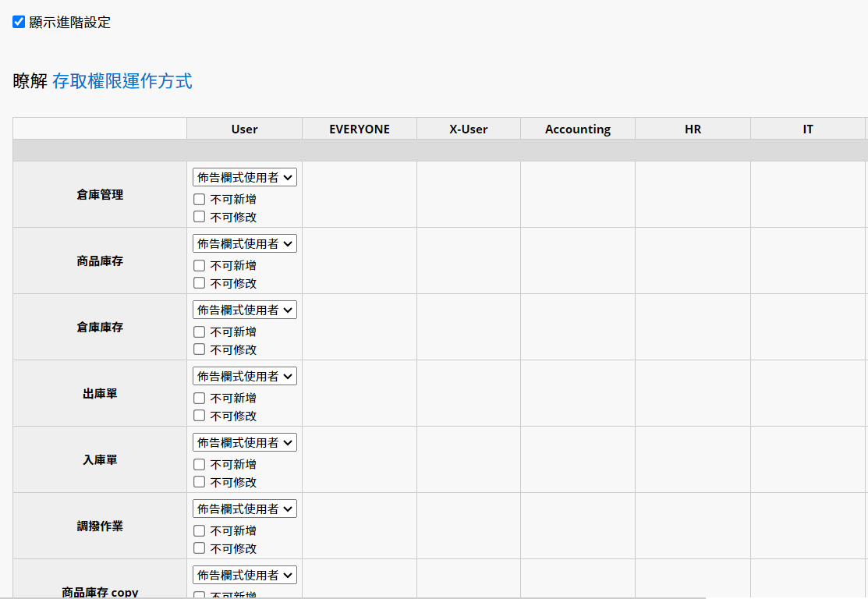Open the 出庫單 row User access dropdown
The width and height of the screenshot is (868, 599).
[245, 376]
